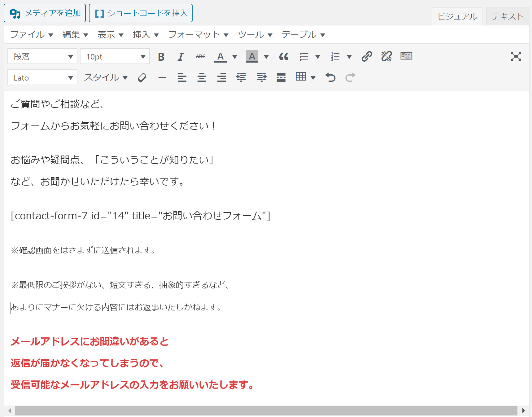
Task: Expand bulleted list style arrow
Action: click(x=318, y=57)
